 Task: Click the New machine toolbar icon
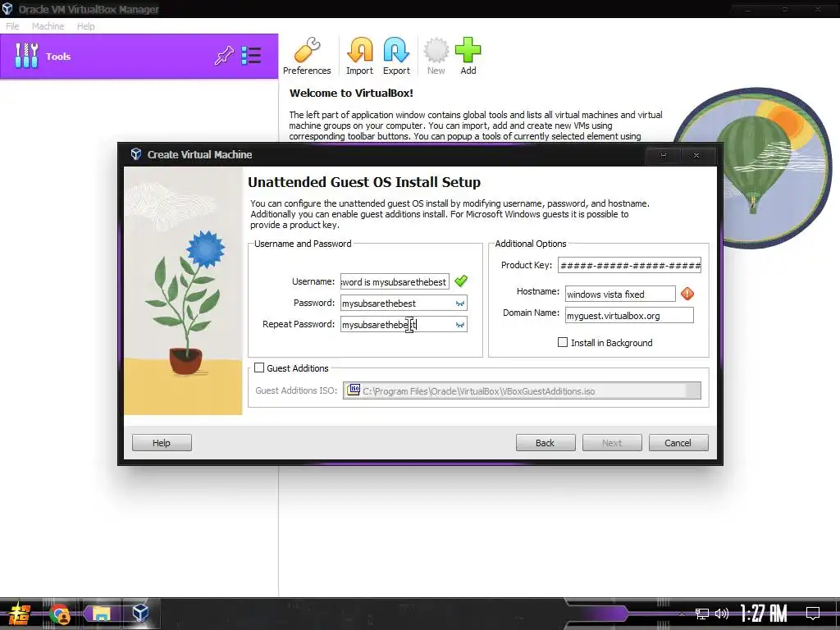pyautogui.click(x=436, y=57)
